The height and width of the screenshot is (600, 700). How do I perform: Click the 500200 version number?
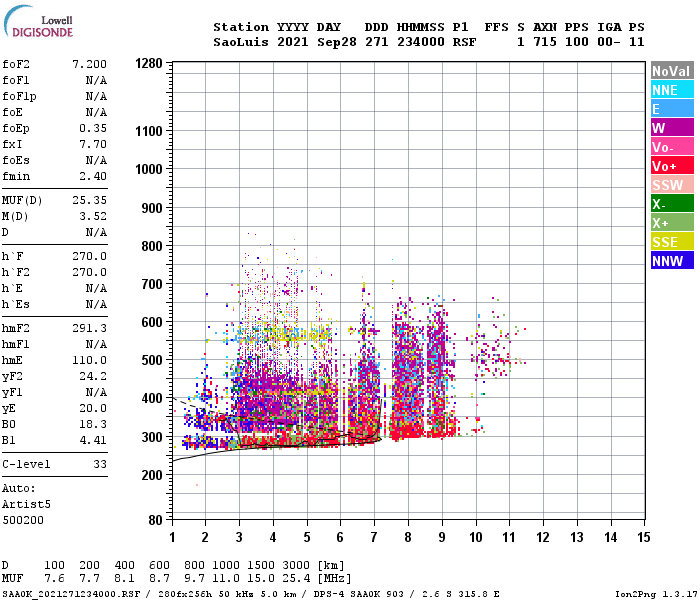[x=23, y=520]
